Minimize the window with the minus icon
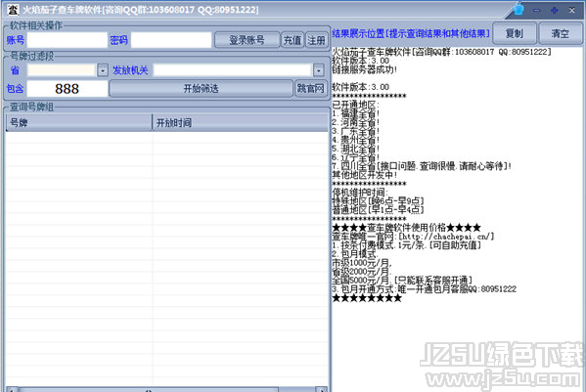Image resolution: width=586 pixels, height=392 pixels. (537, 11)
